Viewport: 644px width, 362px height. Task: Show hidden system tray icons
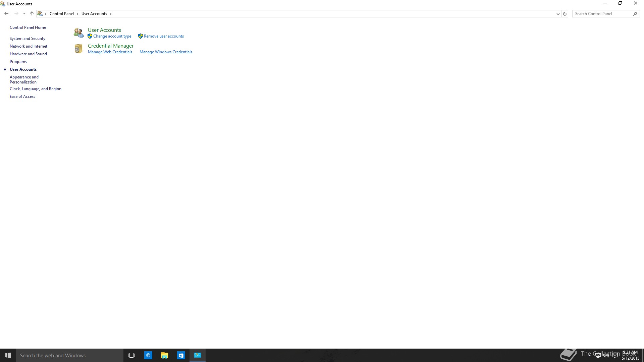point(589,355)
